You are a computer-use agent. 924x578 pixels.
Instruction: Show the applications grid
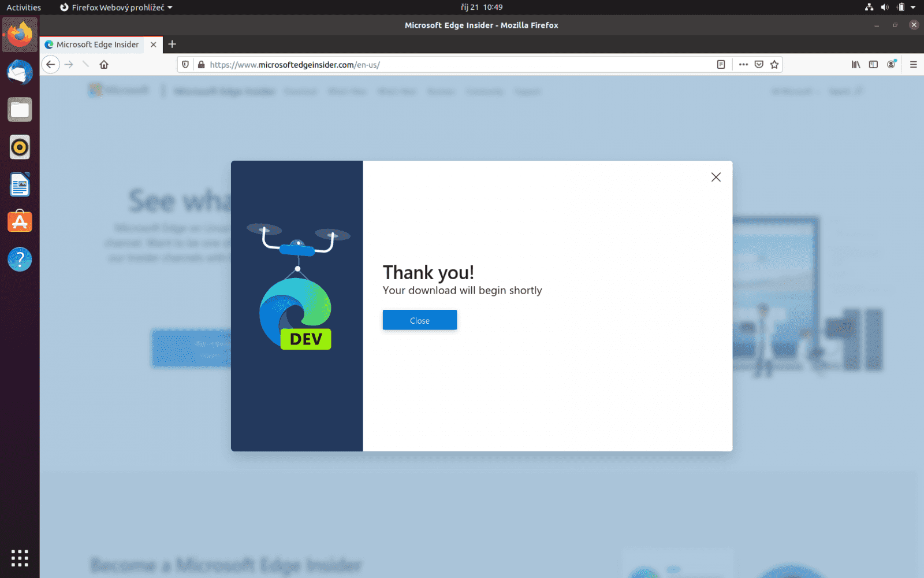[20, 558]
